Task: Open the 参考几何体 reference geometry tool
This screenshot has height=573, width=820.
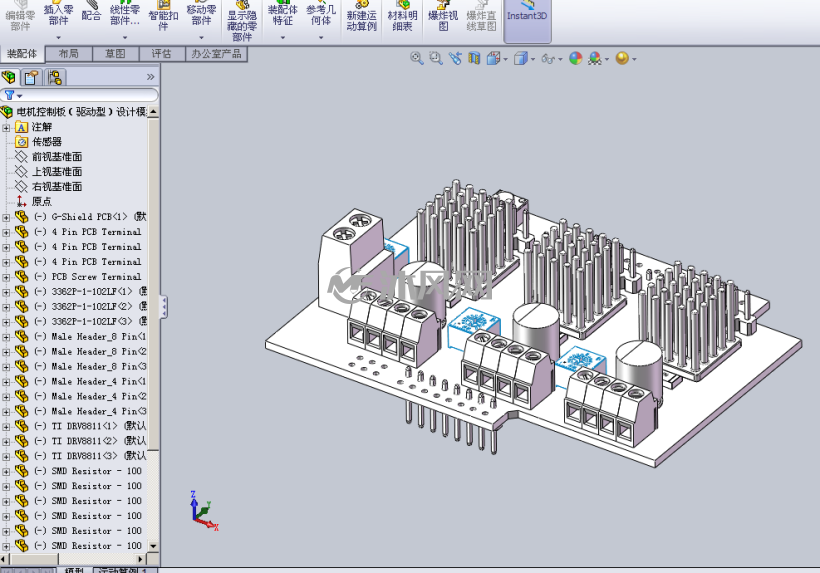Action: click(321, 15)
